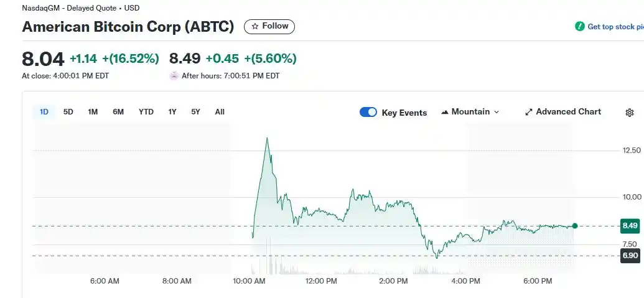Expand the Mountain chart type dropdown chevron

pyautogui.click(x=497, y=112)
